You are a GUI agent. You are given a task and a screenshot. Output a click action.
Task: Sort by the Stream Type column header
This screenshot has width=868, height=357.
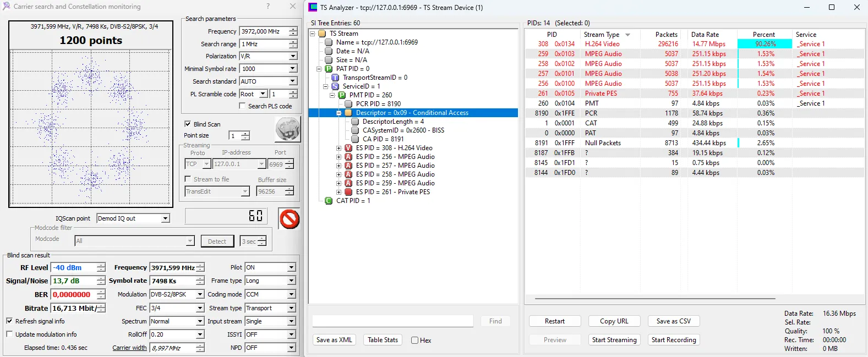[602, 35]
